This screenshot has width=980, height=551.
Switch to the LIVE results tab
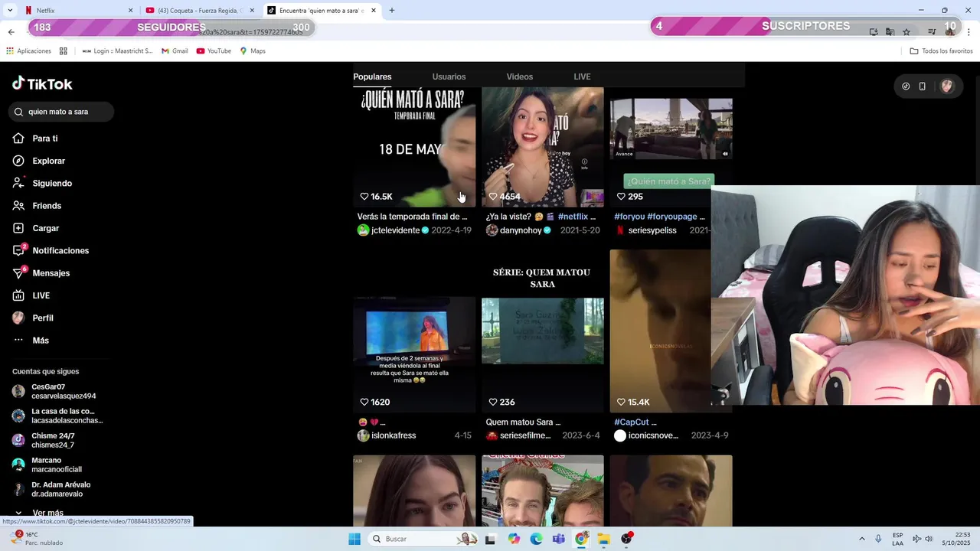coord(582,77)
